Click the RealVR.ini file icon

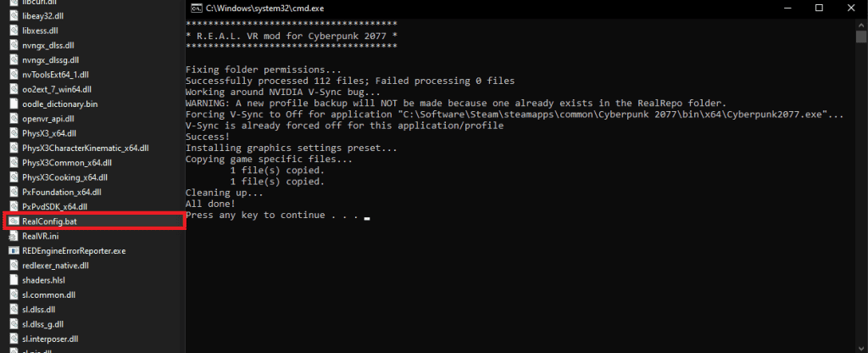[14, 236]
